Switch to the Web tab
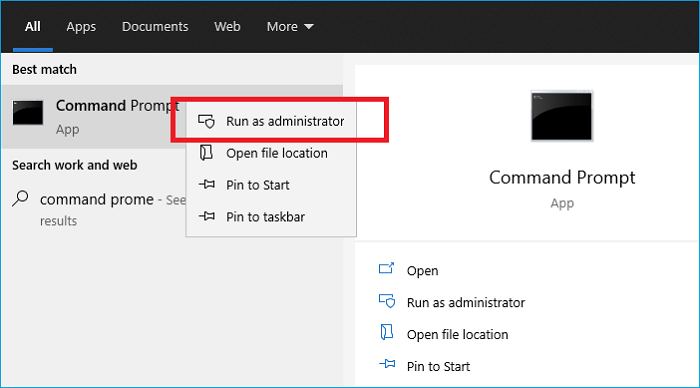700x388 pixels. [227, 27]
